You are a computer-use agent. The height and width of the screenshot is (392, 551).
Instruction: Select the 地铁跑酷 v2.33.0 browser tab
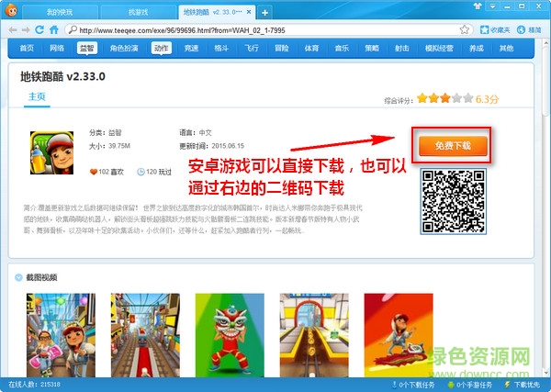pyautogui.click(x=217, y=12)
